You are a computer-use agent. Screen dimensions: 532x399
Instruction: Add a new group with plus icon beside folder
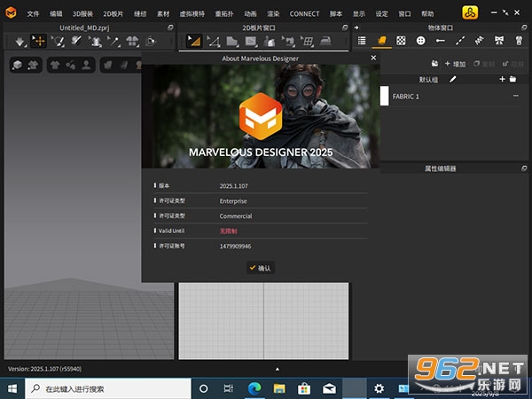(x=502, y=79)
